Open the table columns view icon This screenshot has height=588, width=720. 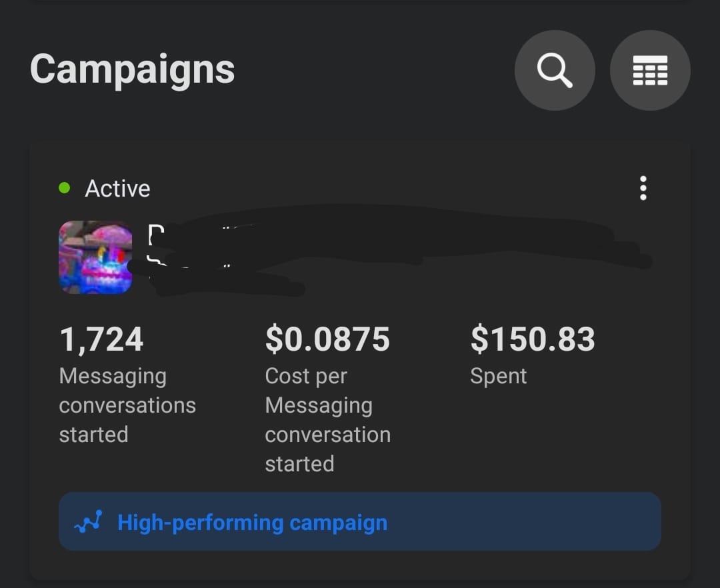click(650, 70)
